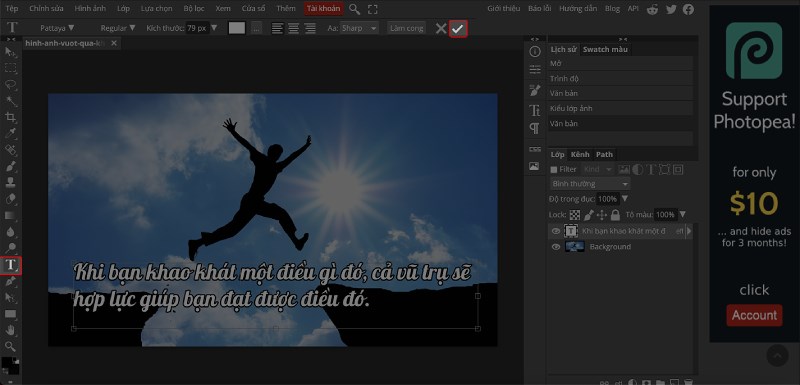The width and height of the screenshot is (800, 385).
Task: Click the search magnifier in menu bar
Action: [355, 9]
